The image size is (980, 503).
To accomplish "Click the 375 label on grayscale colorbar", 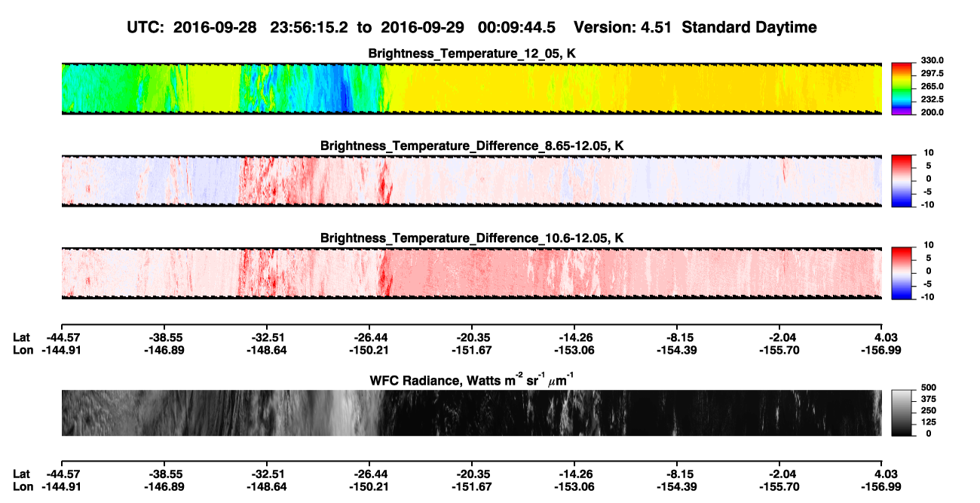I will (x=927, y=400).
